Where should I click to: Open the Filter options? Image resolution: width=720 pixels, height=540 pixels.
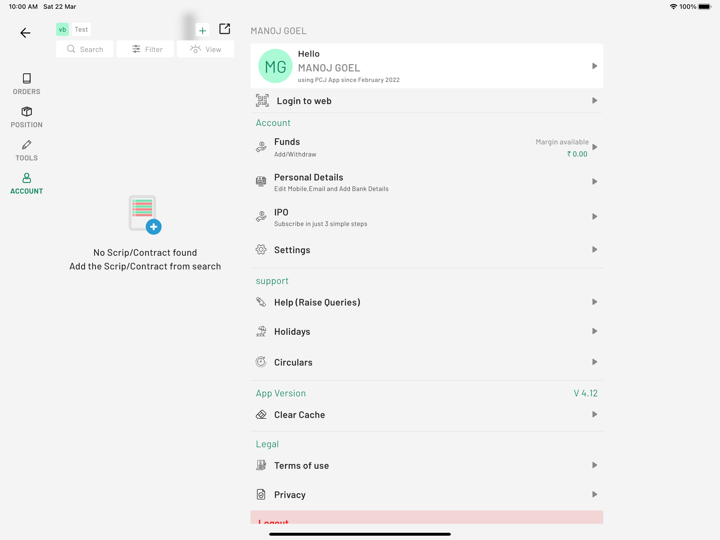pos(146,49)
